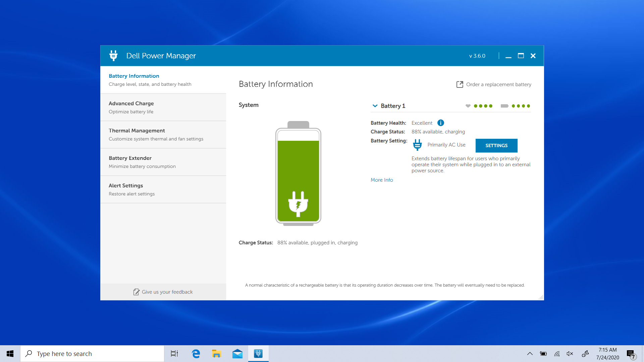Open the Action Center notifications icon
This screenshot has height=362, width=644.
click(x=632, y=354)
